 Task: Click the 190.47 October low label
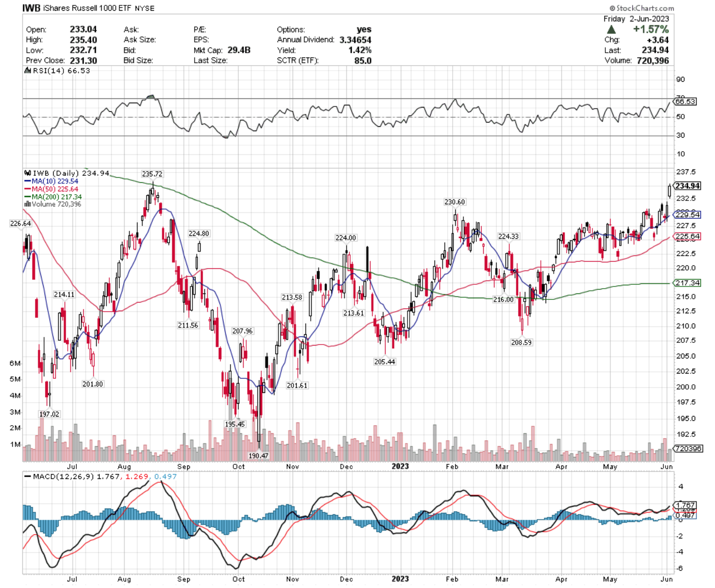pyautogui.click(x=259, y=455)
